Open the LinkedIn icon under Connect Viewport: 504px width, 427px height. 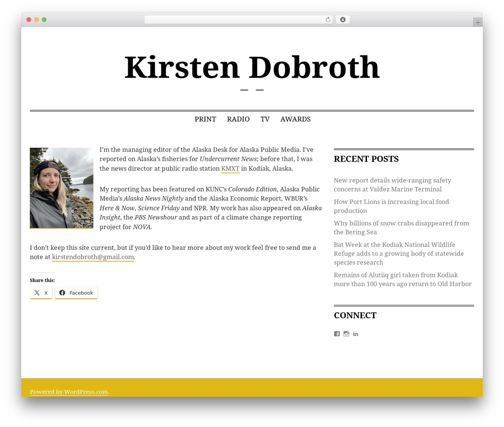356,334
